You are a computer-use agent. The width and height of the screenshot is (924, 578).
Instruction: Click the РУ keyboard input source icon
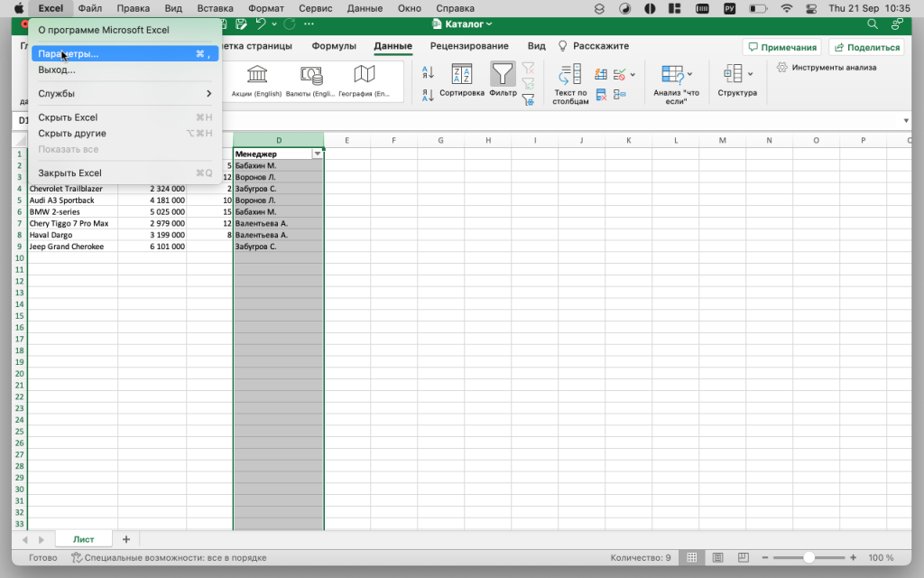[x=729, y=8]
